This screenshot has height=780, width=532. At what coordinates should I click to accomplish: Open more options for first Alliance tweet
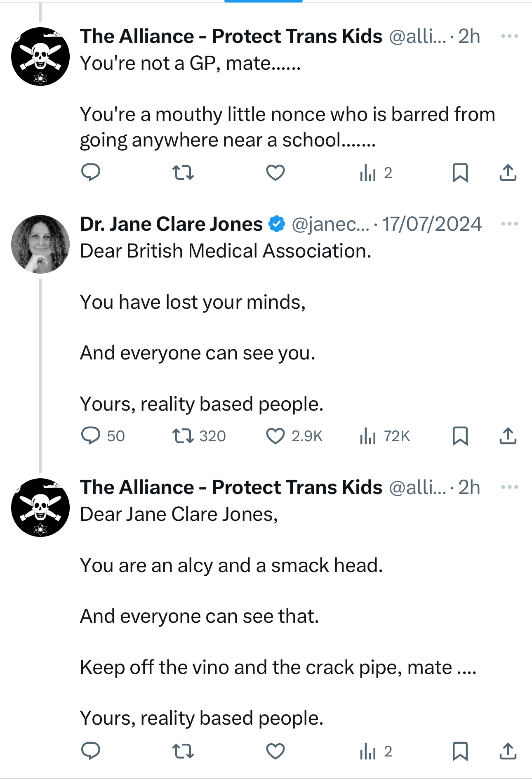[509, 36]
